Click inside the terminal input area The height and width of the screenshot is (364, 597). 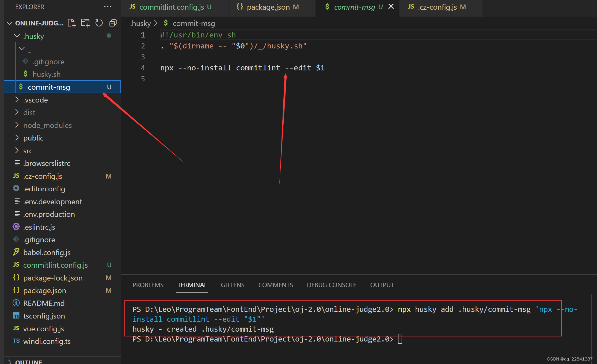[x=401, y=339]
